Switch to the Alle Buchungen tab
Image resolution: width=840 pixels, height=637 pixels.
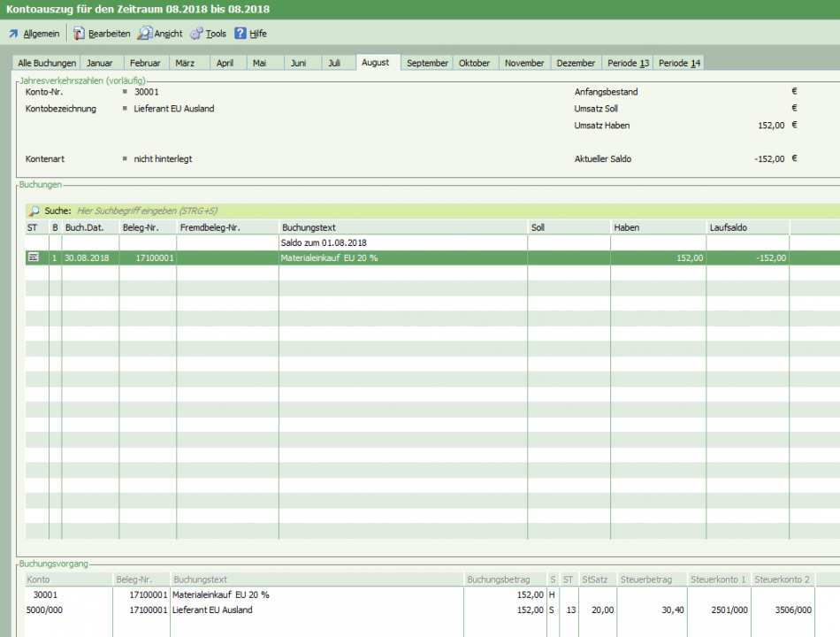click(47, 63)
